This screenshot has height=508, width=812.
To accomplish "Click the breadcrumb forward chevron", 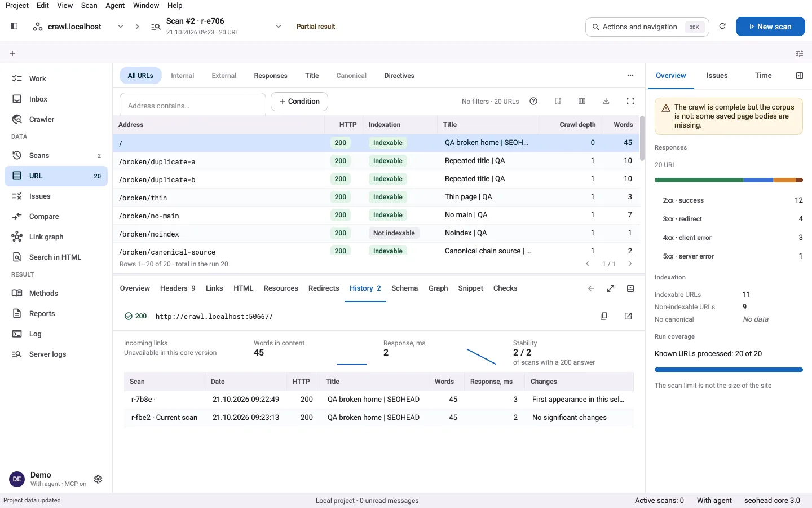I will click(137, 27).
